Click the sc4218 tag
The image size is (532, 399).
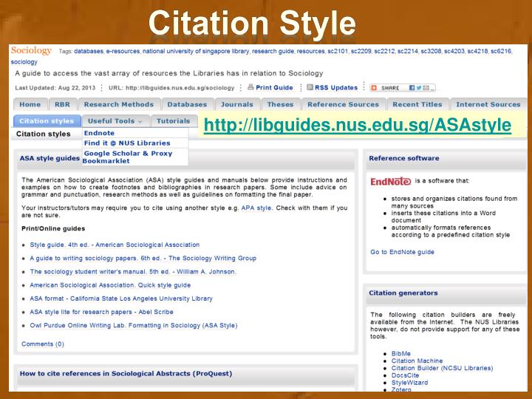[477, 51]
